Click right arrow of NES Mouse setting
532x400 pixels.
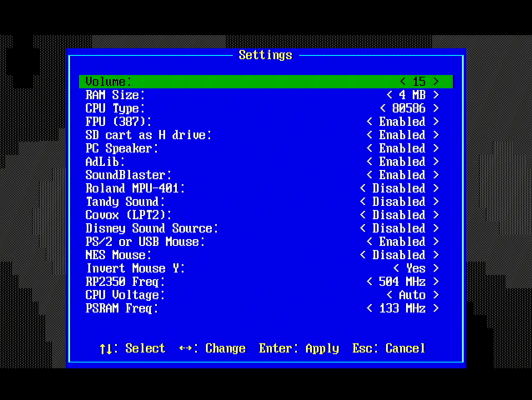click(x=436, y=255)
